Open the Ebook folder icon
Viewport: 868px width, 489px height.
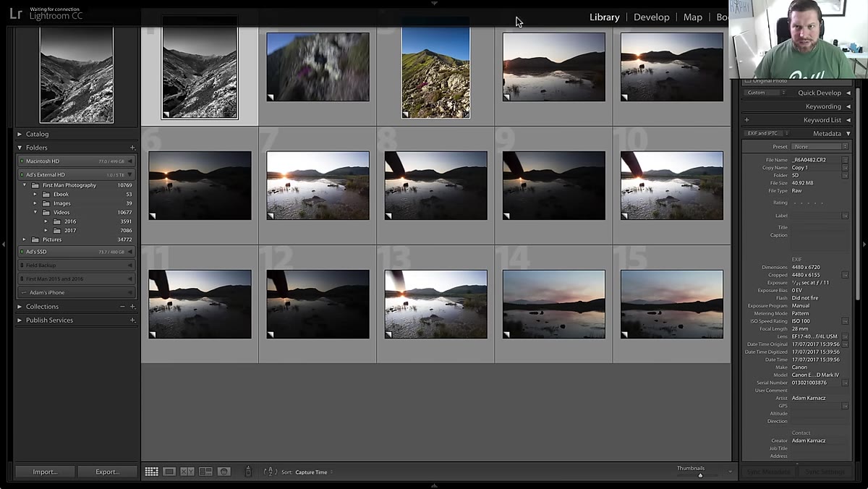pyautogui.click(x=46, y=195)
